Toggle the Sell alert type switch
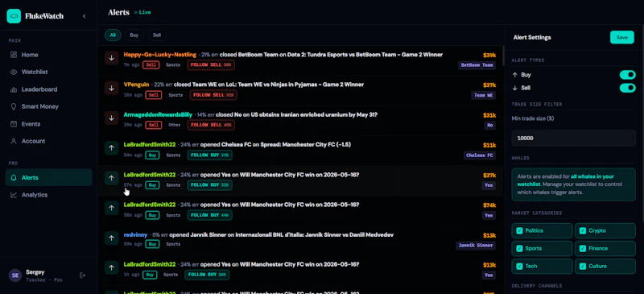Screen dimensions: 644x294 628,88
